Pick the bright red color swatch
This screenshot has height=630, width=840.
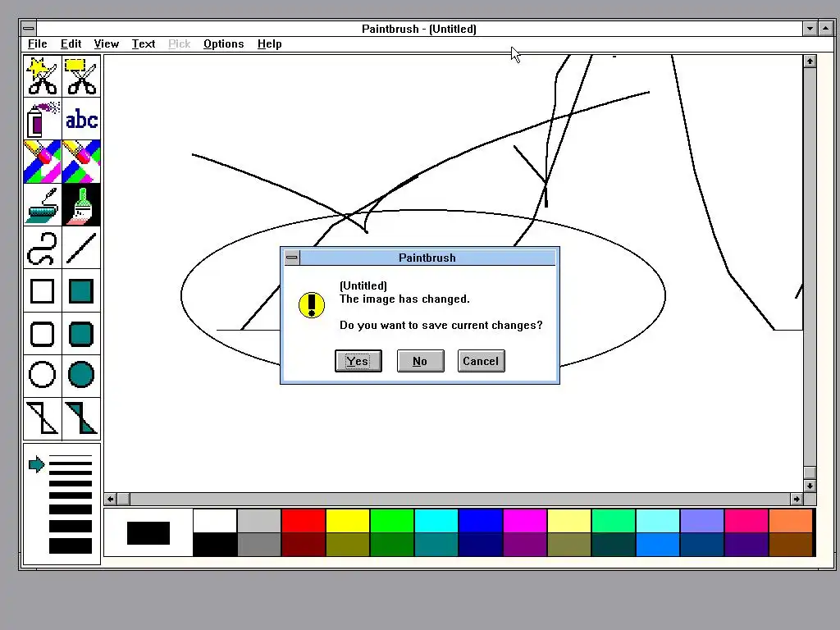click(304, 521)
